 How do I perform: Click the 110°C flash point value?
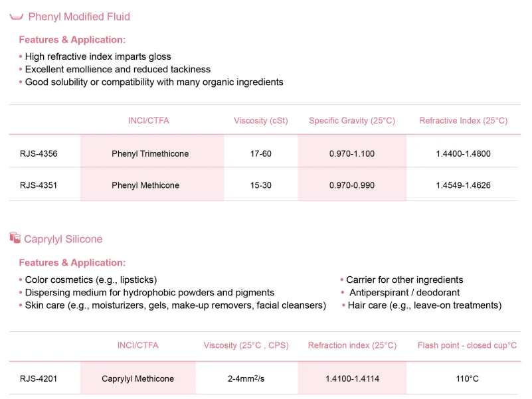[468, 379]
